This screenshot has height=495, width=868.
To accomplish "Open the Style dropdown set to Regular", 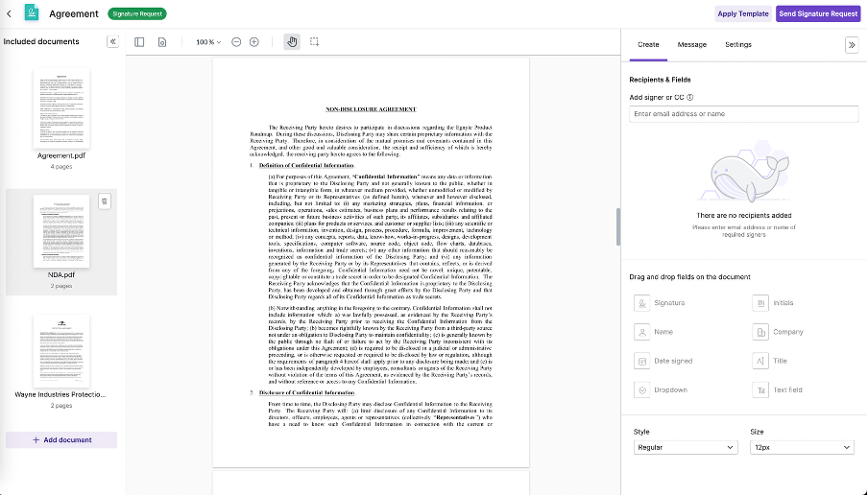I will (x=686, y=447).
